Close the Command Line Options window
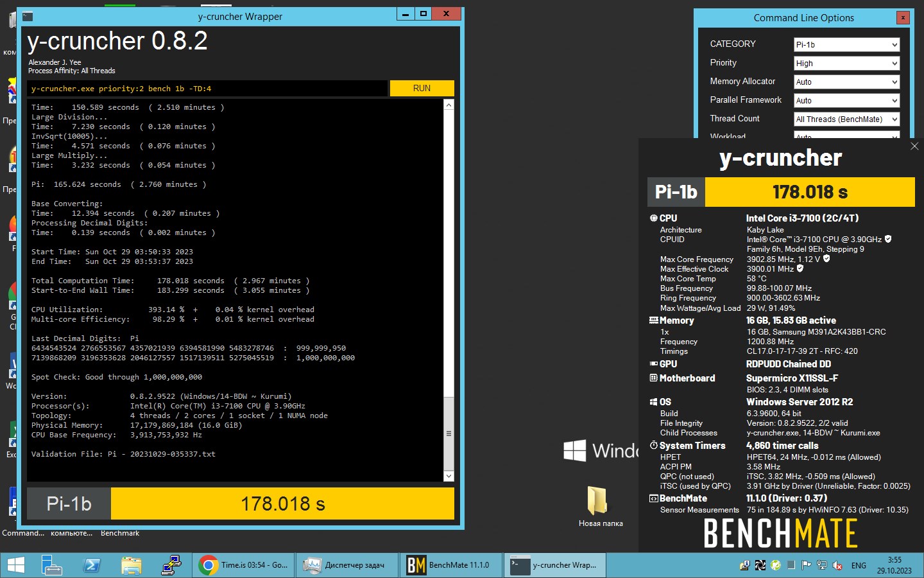Image resolution: width=924 pixels, height=578 pixels. 903,17
